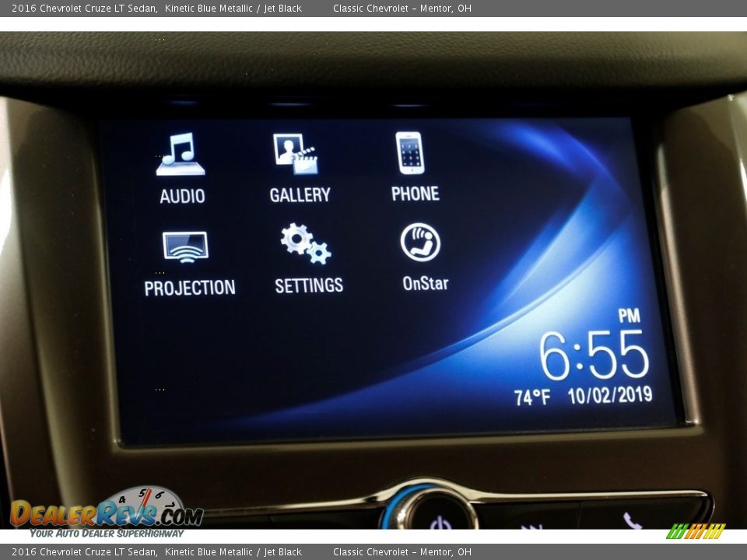Open Gallery via the photo clapperboard icon

[x=296, y=154]
